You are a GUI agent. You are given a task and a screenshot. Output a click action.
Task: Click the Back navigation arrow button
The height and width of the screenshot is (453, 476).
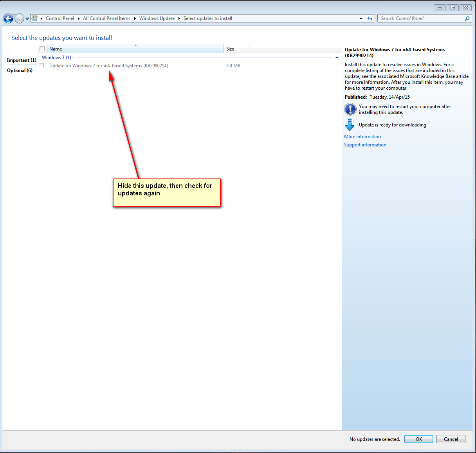(8, 18)
